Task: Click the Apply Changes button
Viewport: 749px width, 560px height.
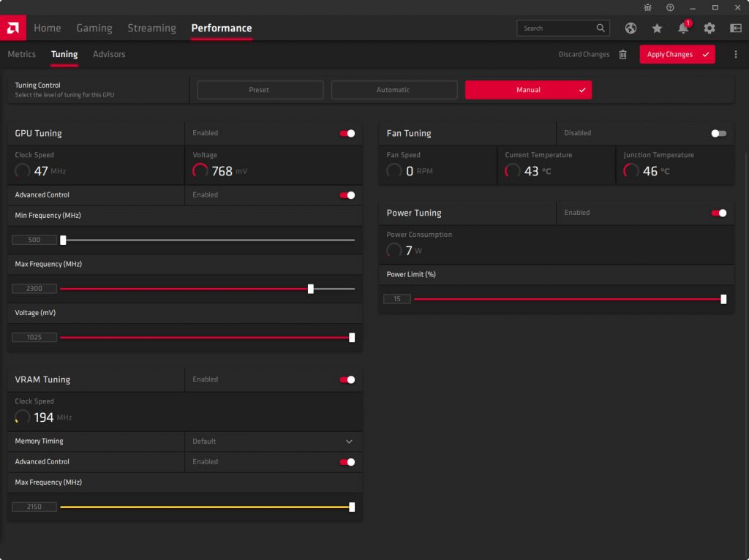Action: (x=677, y=54)
